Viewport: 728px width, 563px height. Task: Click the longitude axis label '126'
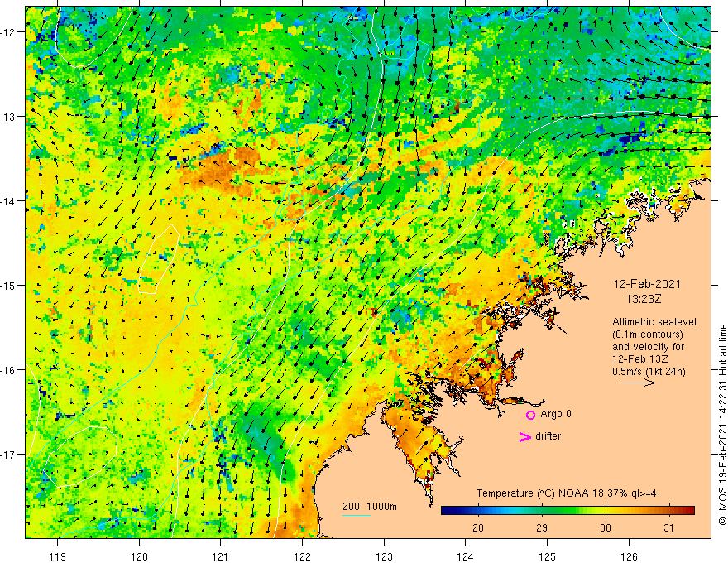click(x=629, y=556)
